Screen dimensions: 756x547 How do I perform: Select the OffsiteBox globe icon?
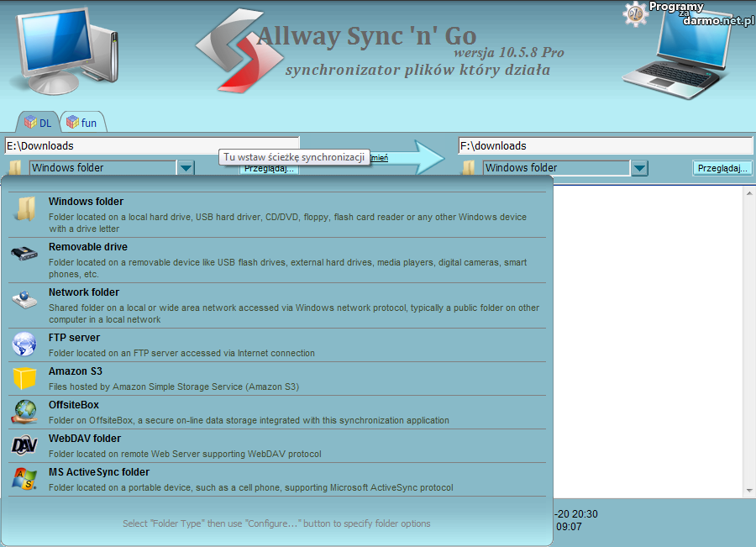(x=24, y=411)
